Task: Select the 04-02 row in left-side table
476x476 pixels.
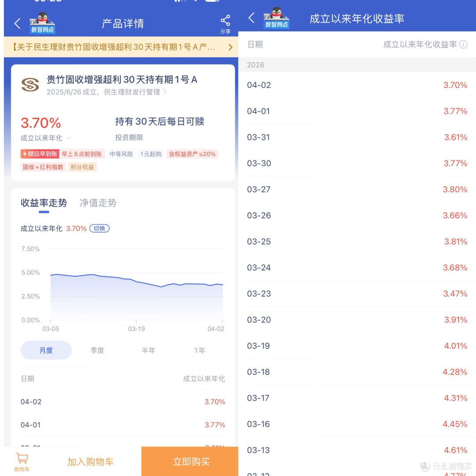Action: [123, 402]
